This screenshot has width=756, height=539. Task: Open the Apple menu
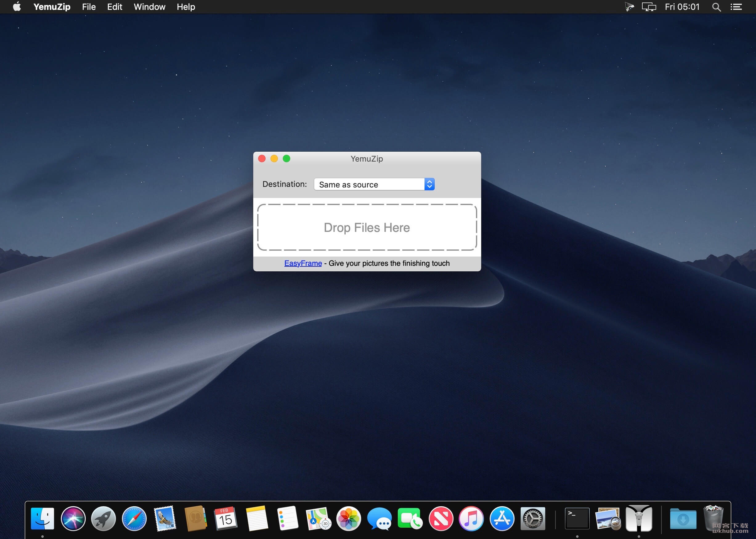(17, 7)
